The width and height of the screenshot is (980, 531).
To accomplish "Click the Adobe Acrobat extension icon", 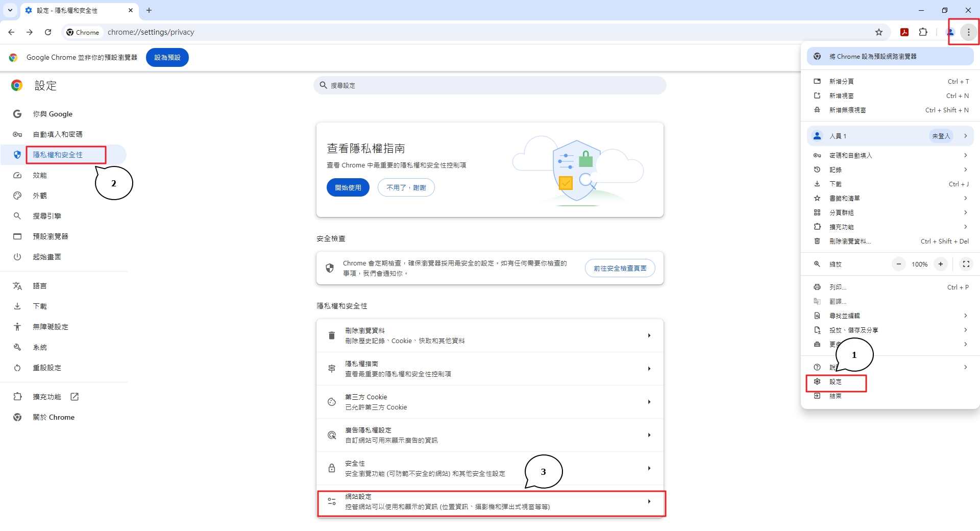I will coord(904,32).
